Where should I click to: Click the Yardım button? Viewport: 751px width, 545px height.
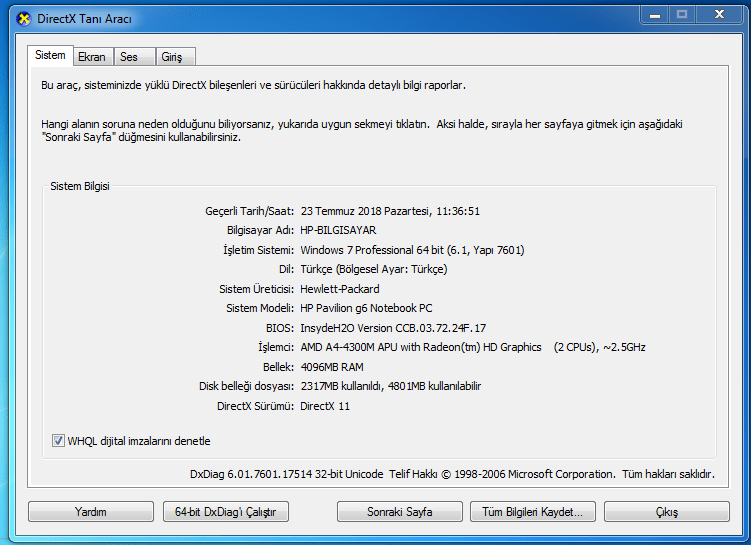pyautogui.click(x=91, y=512)
